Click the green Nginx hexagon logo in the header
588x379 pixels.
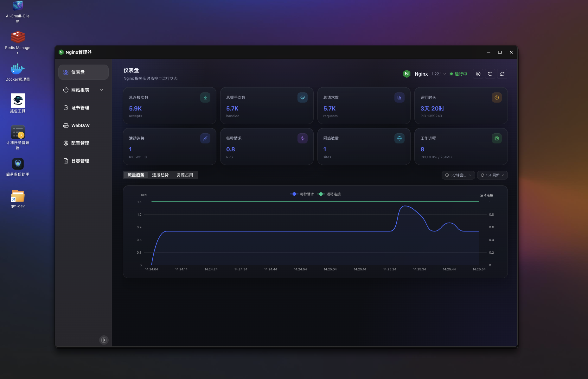[x=407, y=74]
